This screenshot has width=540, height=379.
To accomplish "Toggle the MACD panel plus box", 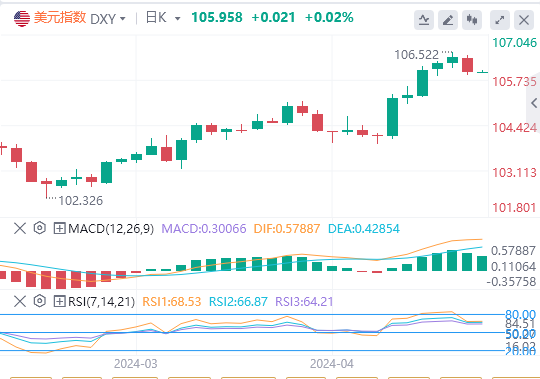I will (60, 228).
